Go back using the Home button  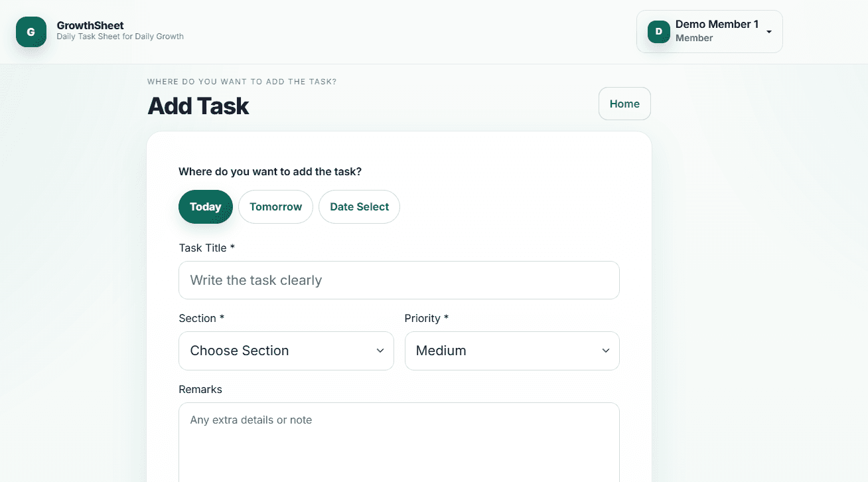[x=624, y=104]
